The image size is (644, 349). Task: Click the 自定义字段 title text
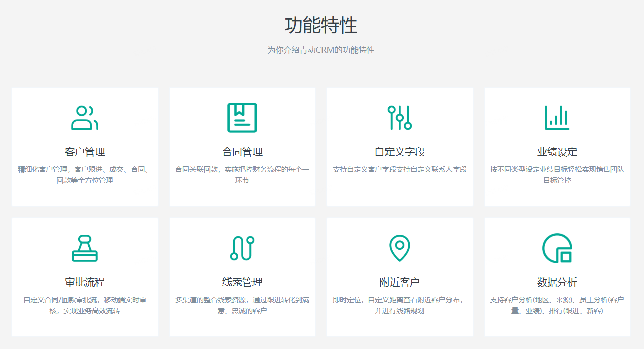400,152
